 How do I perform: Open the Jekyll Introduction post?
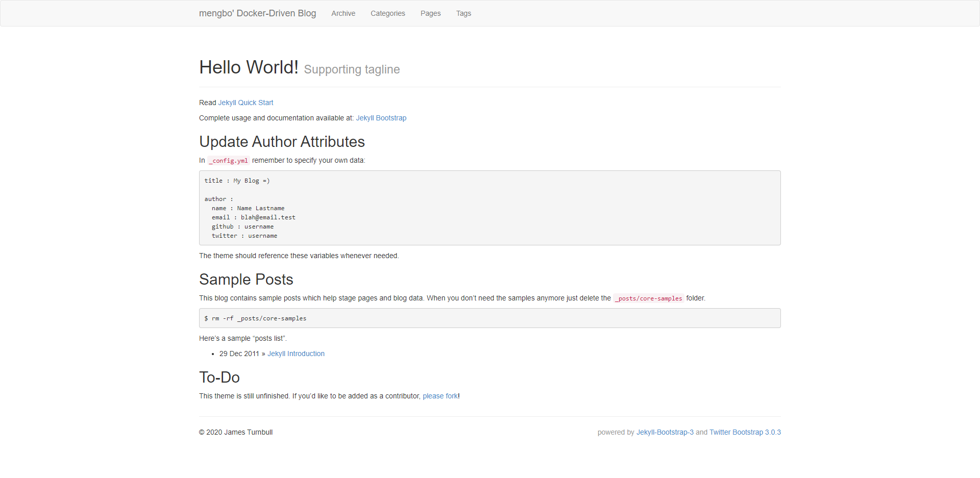[296, 354]
